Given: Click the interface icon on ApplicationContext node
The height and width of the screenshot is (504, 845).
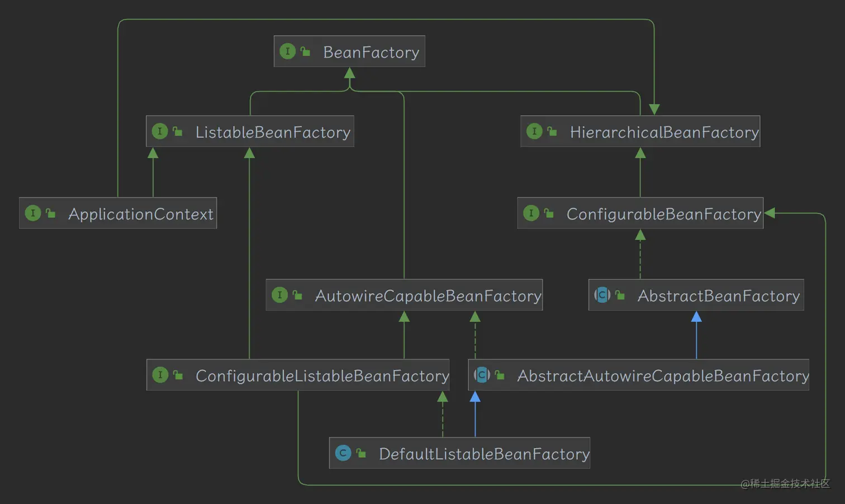Looking at the screenshot, I should (33, 213).
